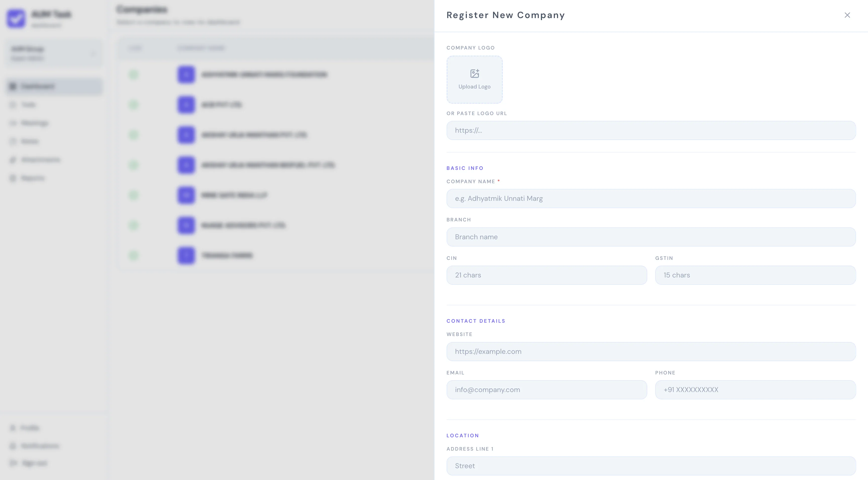Image resolution: width=868 pixels, height=480 pixels.
Task: Click the Email info@company.com field
Action: point(547,390)
